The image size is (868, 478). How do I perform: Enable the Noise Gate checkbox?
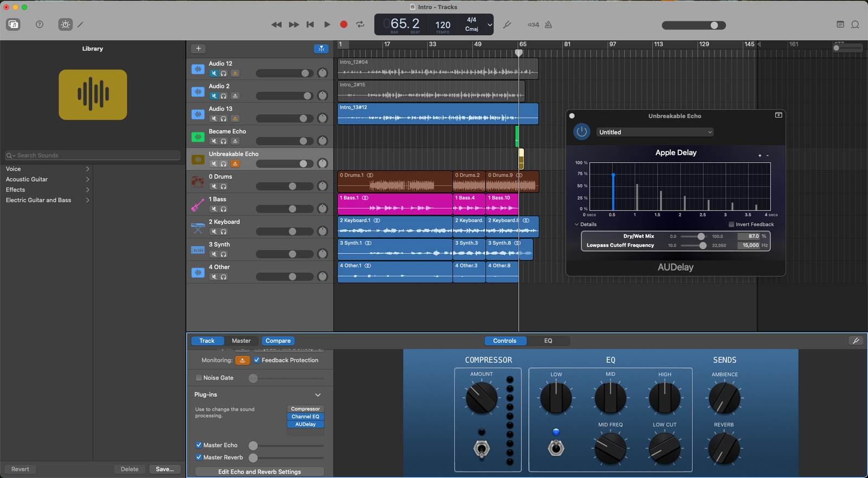199,378
